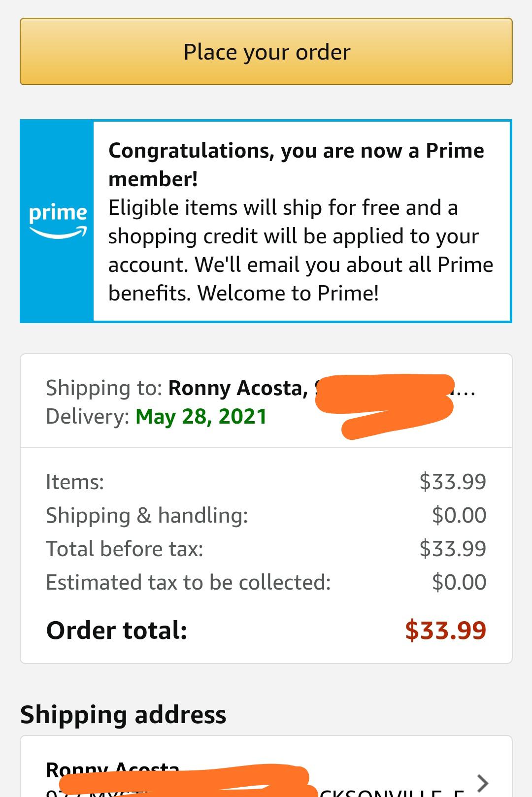Click the Congratulations Prime member heading
Image resolution: width=532 pixels, height=797 pixels.
[x=296, y=165]
